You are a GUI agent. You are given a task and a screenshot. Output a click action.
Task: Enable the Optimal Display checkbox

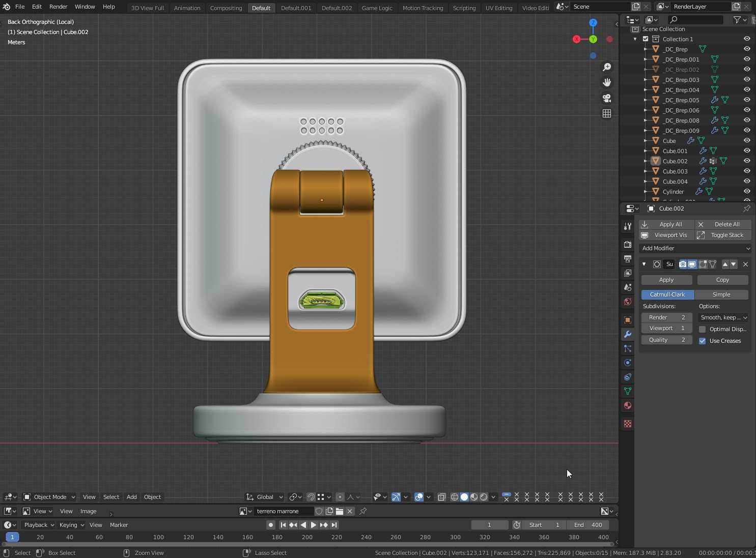coord(703,329)
